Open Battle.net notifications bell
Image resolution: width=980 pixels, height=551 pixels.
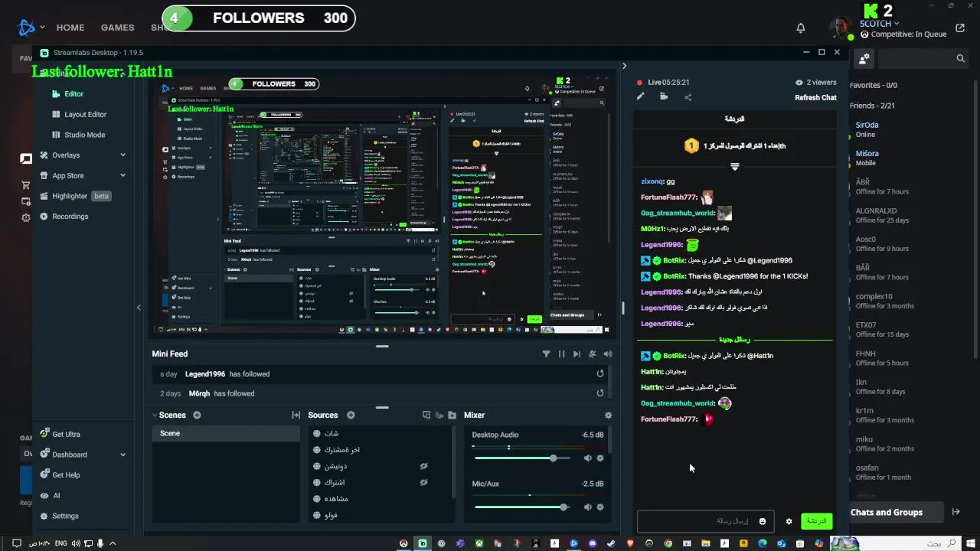coord(801,28)
